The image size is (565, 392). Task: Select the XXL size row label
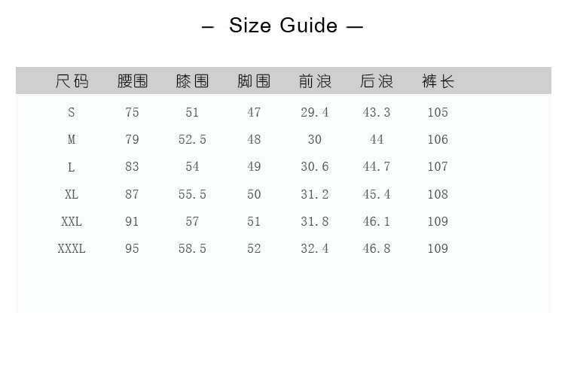[x=72, y=221]
